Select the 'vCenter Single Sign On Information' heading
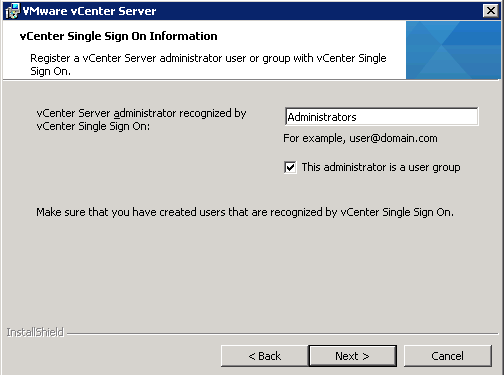 point(118,36)
